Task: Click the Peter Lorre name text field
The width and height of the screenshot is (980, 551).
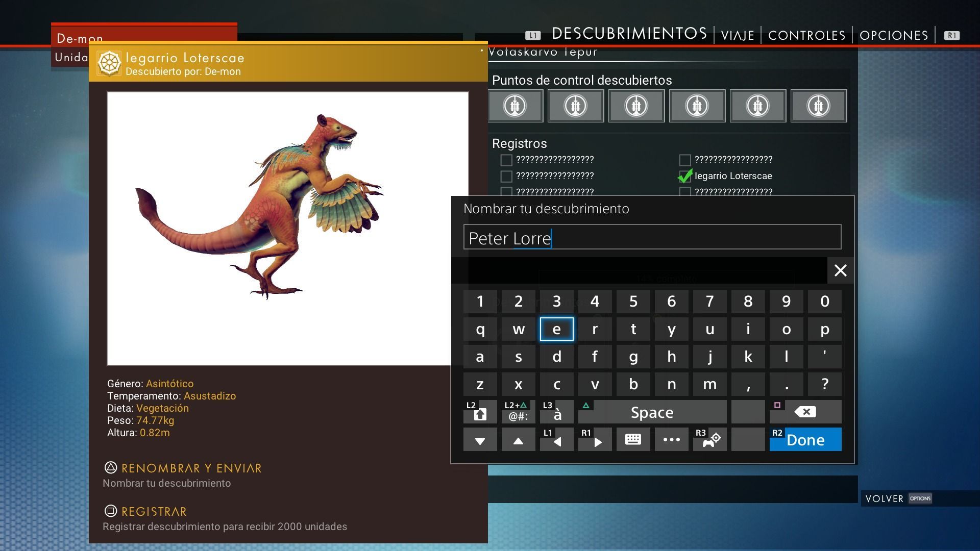Action: [652, 238]
